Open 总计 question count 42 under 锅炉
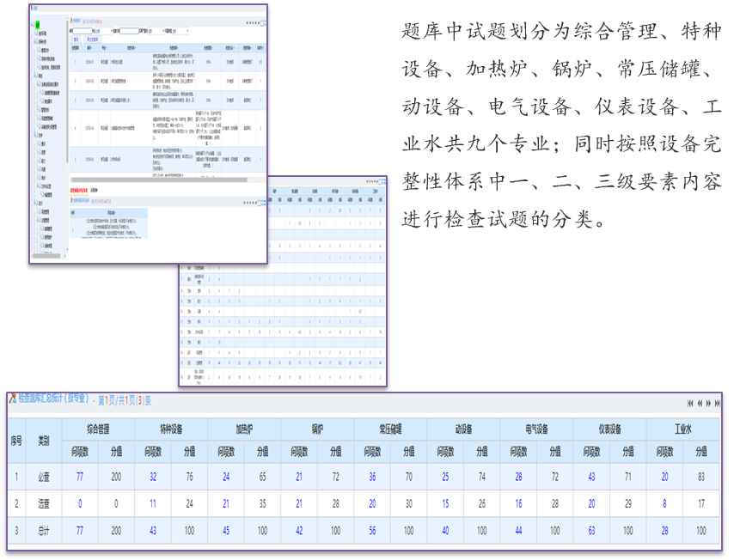Image resolution: width=740 pixels, height=560 pixels. coord(299,531)
